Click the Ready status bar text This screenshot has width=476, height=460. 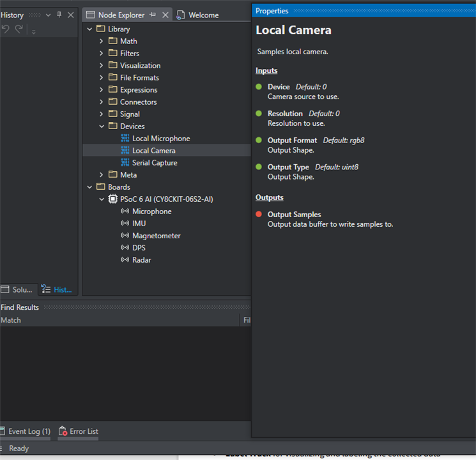point(19,448)
